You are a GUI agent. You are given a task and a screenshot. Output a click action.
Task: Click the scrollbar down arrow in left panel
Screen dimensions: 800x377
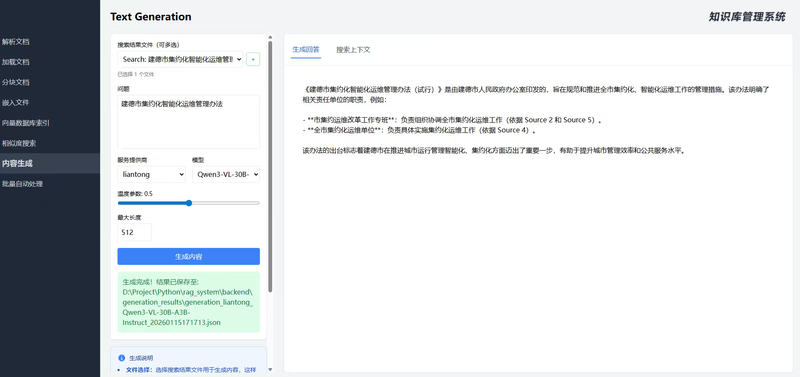tap(270, 369)
